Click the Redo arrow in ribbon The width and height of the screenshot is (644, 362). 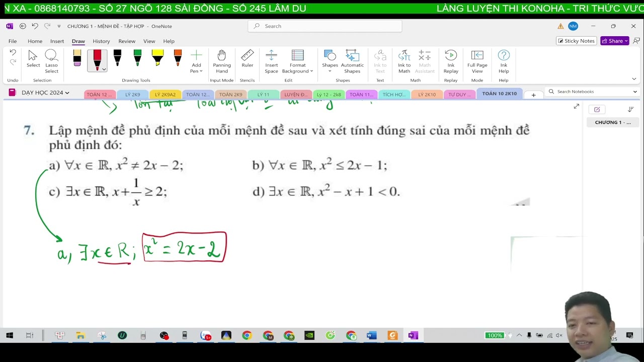(13, 62)
